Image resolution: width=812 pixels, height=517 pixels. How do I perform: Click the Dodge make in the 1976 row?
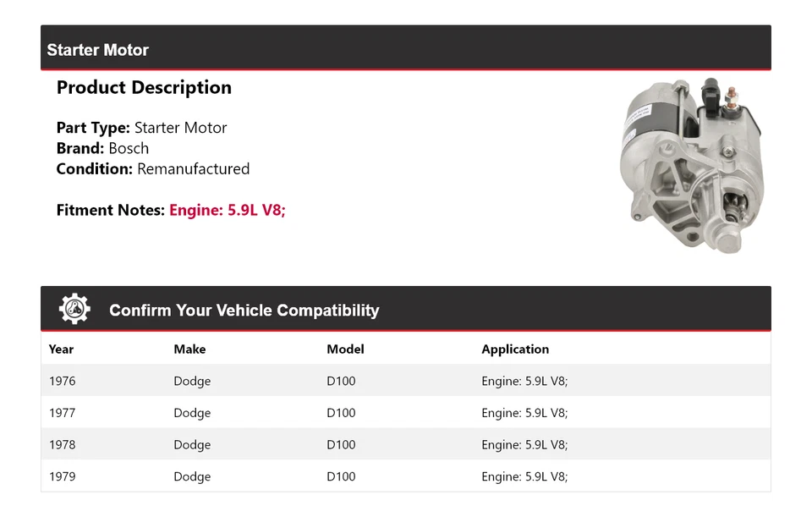(192, 381)
